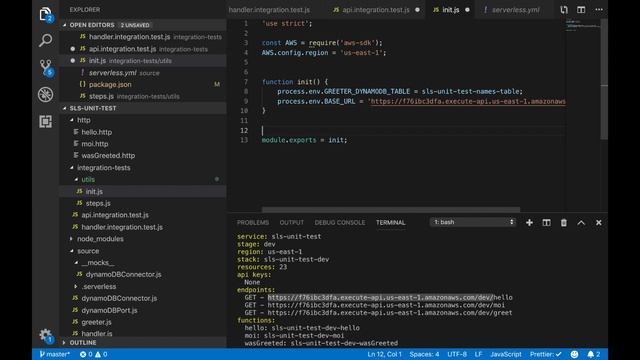Click the editor horizontal scrollbar
This screenshot has width=640, height=360.
(x=391, y=209)
